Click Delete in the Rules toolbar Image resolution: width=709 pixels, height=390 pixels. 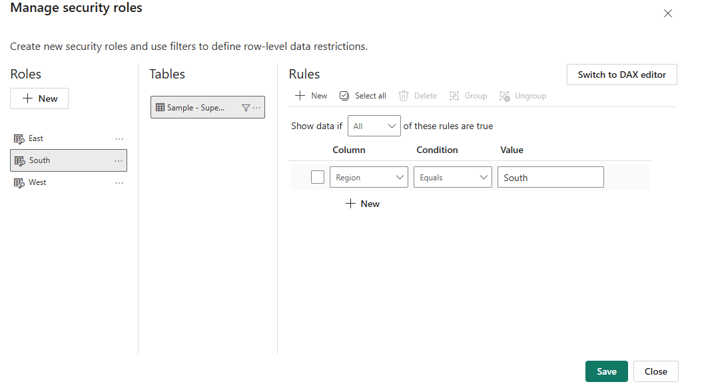pyautogui.click(x=418, y=96)
